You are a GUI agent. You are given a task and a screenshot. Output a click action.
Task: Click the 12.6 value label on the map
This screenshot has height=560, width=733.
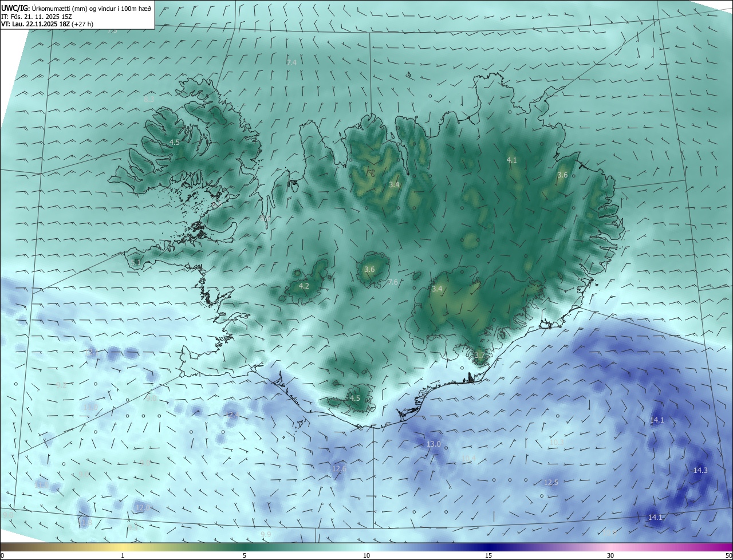(x=339, y=469)
